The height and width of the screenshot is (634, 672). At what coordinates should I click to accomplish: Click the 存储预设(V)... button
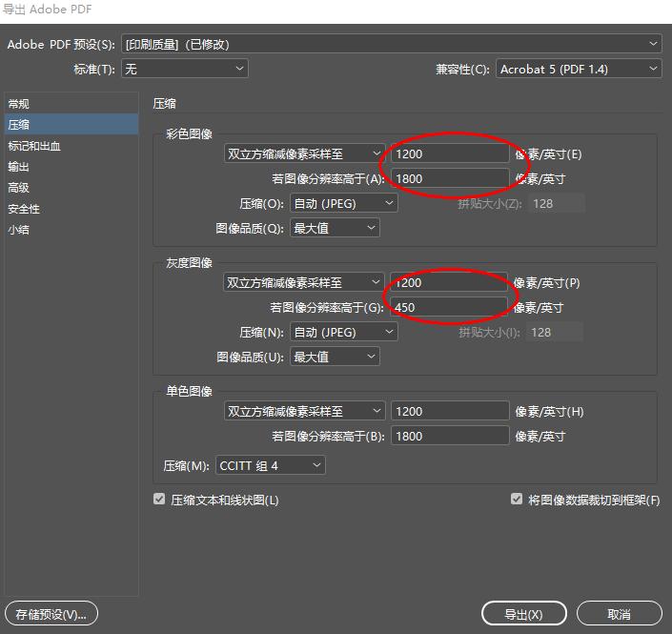click(51, 614)
